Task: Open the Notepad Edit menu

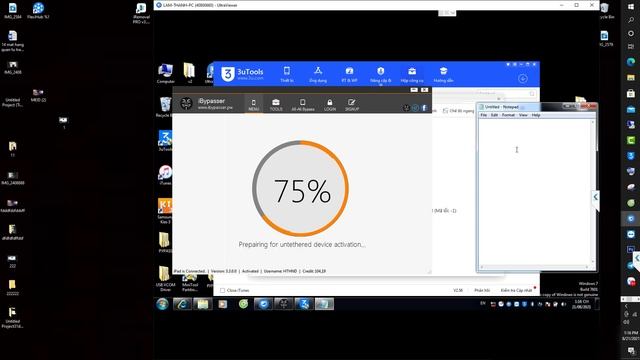Action: 494,116
